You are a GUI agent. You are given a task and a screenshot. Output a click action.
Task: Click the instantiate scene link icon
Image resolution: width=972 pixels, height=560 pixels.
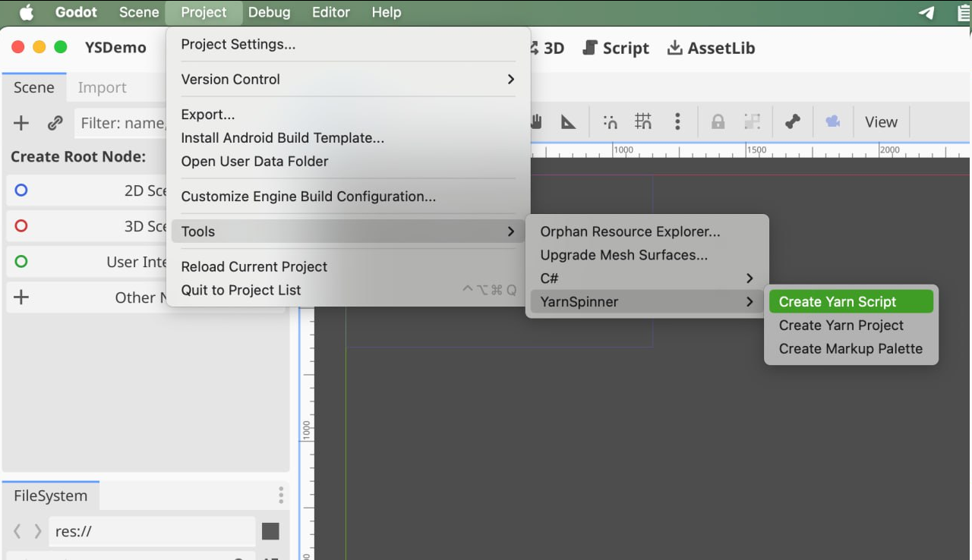coord(55,123)
